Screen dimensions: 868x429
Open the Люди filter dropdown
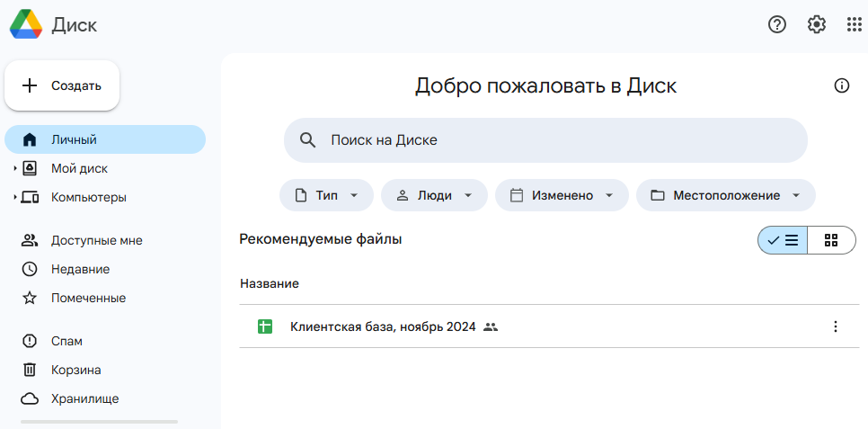pos(435,195)
